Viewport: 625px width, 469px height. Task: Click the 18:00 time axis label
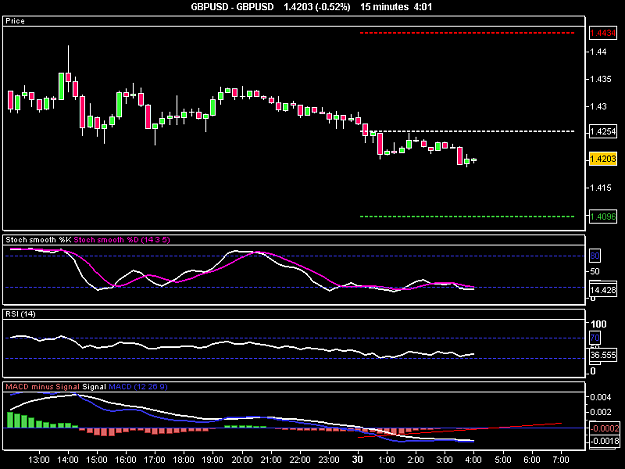pyautogui.click(x=183, y=460)
